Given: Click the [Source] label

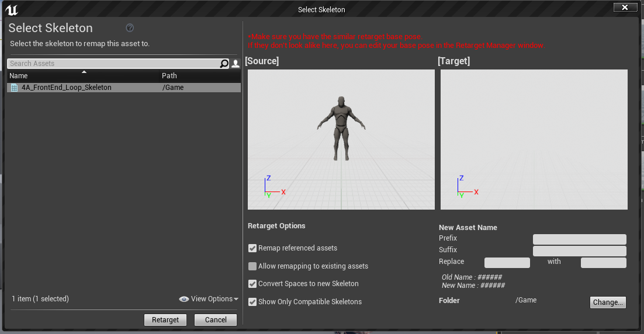Looking at the screenshot, I should click(262, 61).
